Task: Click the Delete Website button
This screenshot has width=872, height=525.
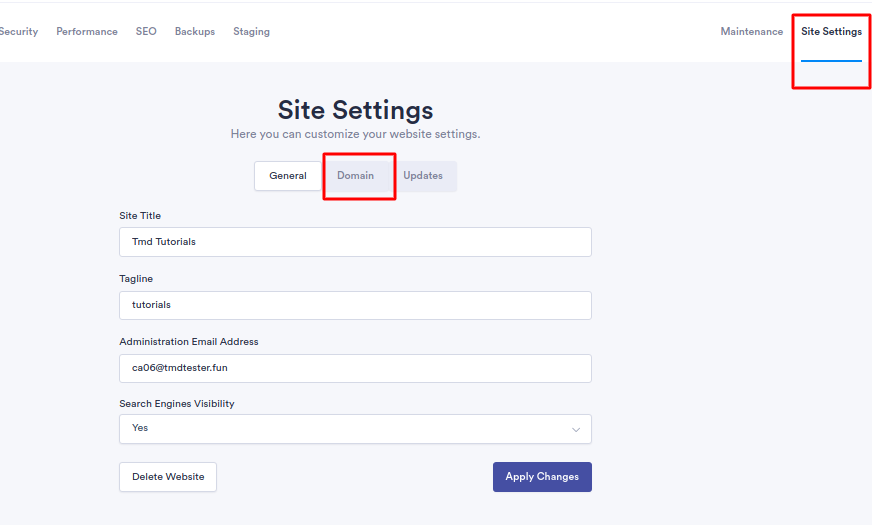Action: click(168, 477)
